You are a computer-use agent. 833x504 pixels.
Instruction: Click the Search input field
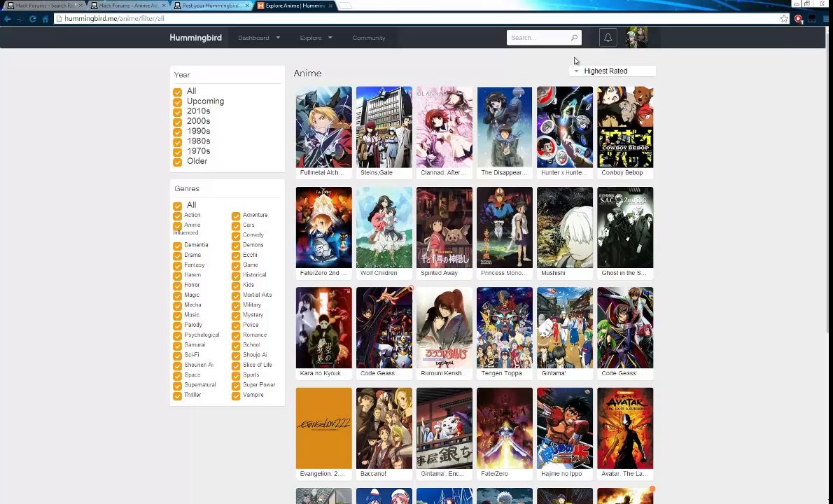pos(544,38)
